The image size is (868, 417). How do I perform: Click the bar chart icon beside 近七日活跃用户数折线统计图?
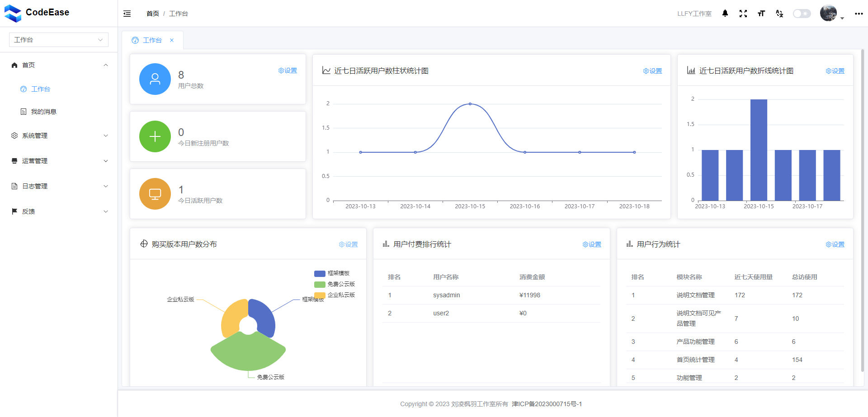(691, 70)
